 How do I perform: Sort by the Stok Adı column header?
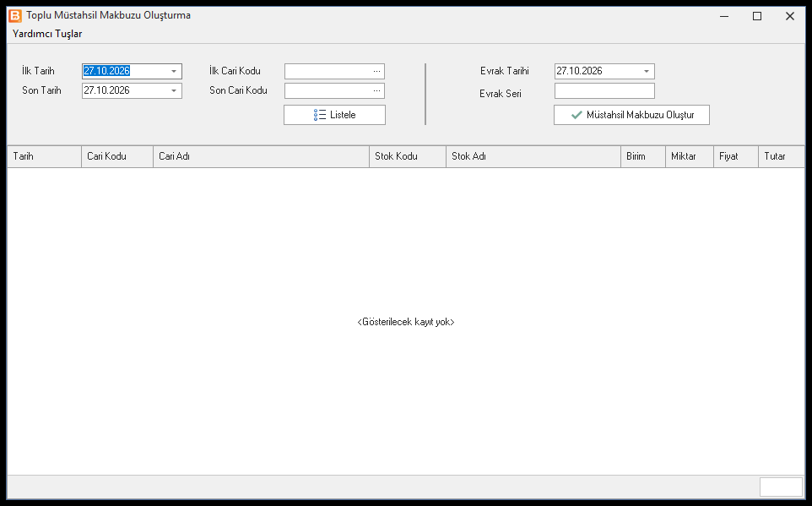[x=533, y=156]
